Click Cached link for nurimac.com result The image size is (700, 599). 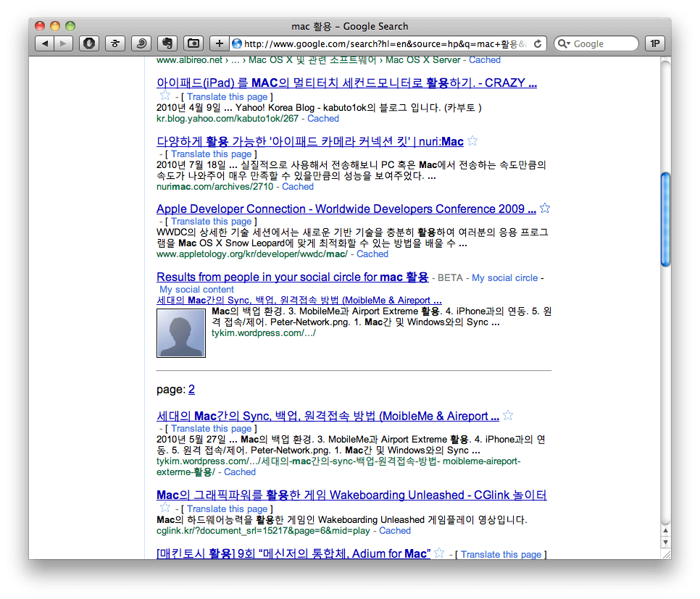coord(298,186)
